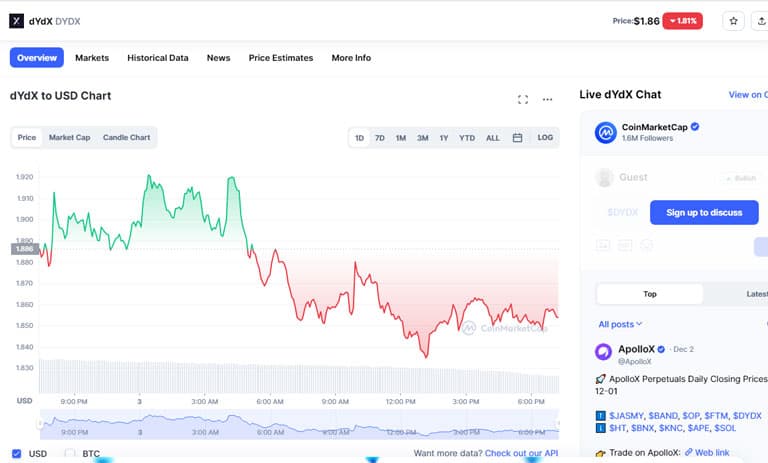Click CoinMarketCap verified badge icon

pyautogui.click(x=695, y=127)
